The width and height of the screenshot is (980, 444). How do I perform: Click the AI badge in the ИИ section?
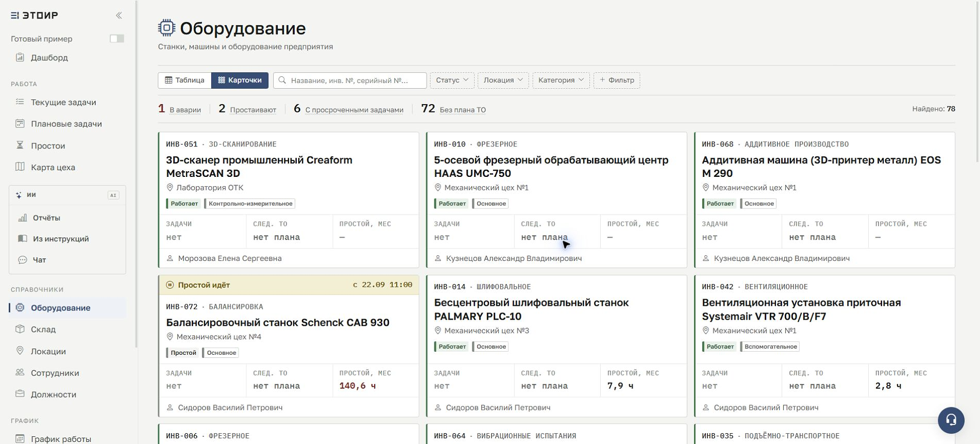click(x=113, y=195)
